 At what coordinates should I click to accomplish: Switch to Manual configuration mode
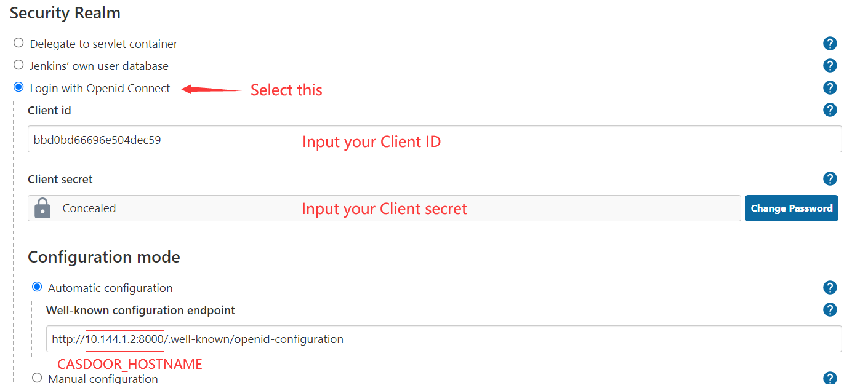coord(37,378)
